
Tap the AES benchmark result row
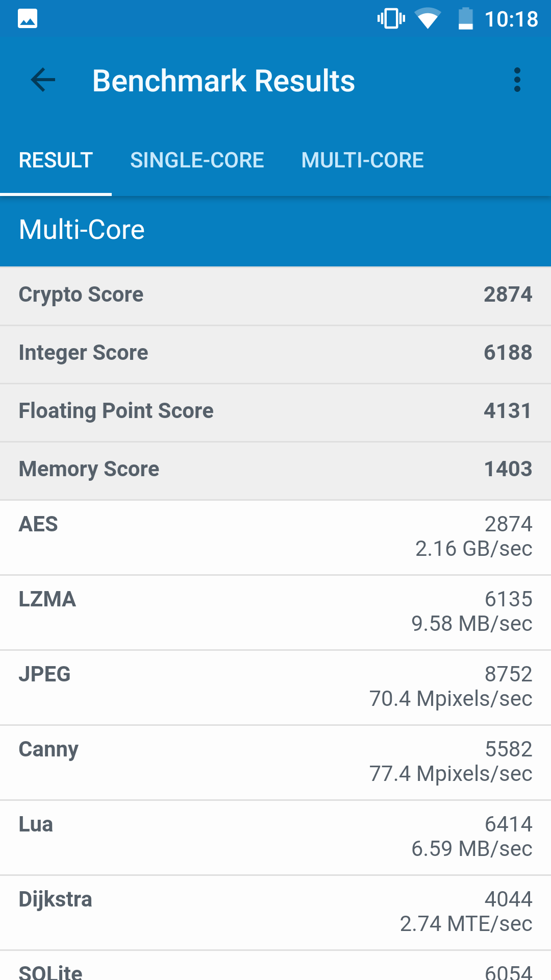[275, 537]
